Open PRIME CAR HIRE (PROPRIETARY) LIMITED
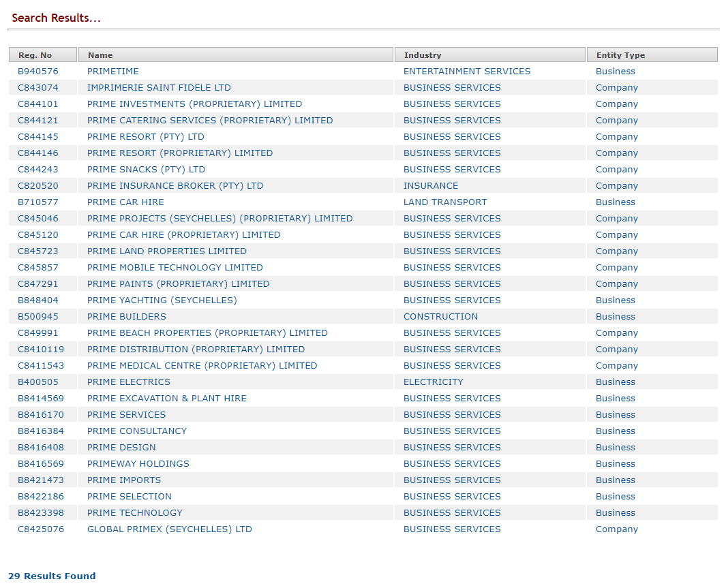Image resolution: width=726 pixels, height=588 pixels. click(184, 235)
